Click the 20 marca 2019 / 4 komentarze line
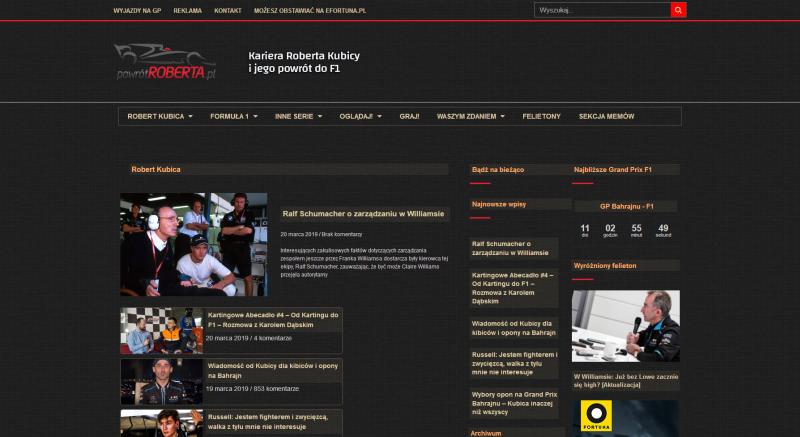This screenshot has height=437, width=800. (x=248, y=338)
